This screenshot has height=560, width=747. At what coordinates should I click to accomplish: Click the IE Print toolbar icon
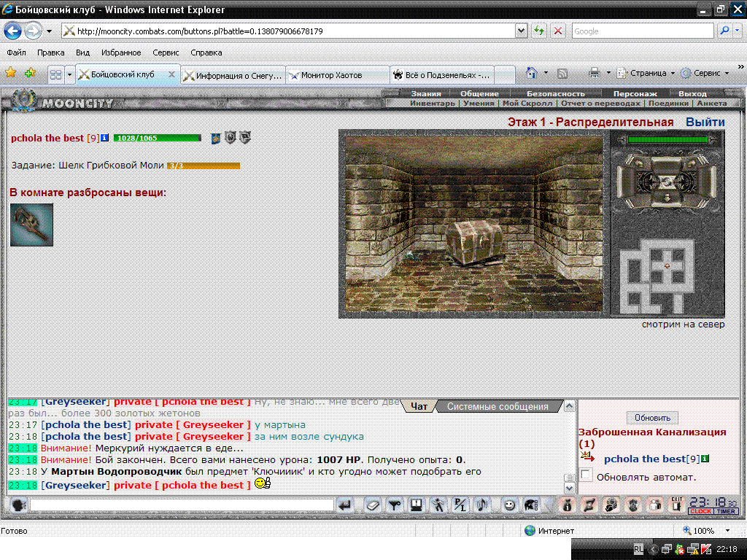[594, 73]
